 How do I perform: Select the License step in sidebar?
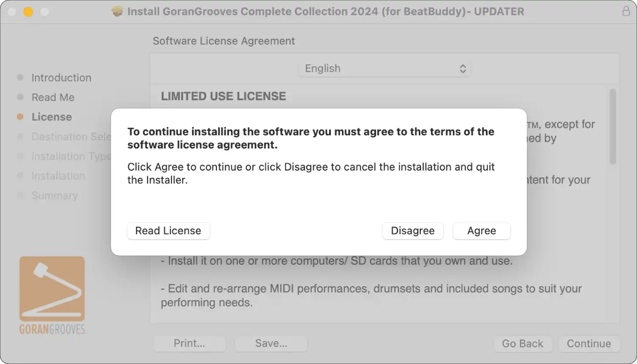51,117
